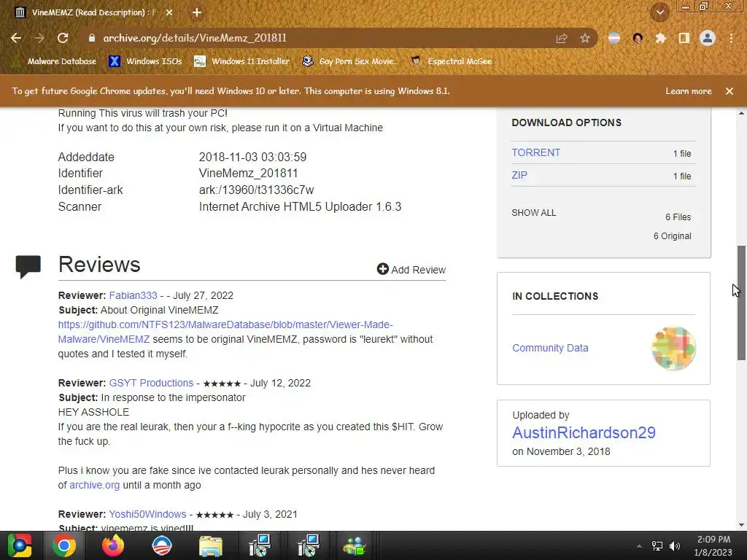Click Add Review button

[411, 270]
